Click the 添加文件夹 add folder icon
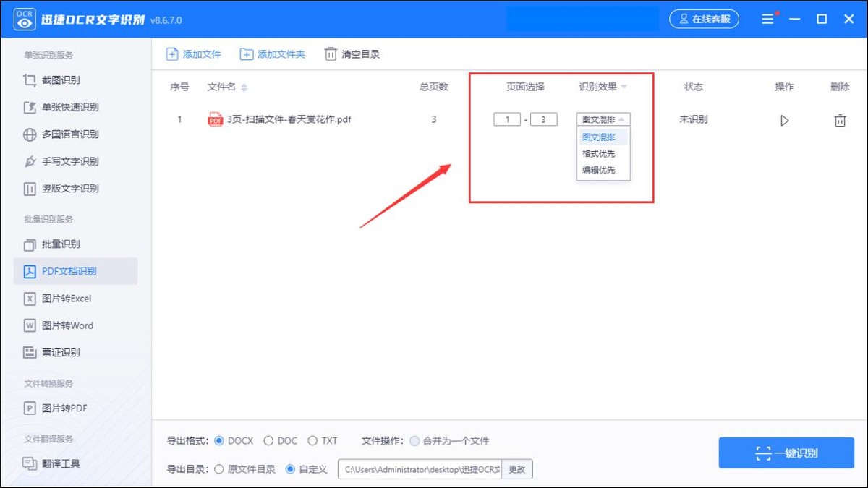 (247, 54)
